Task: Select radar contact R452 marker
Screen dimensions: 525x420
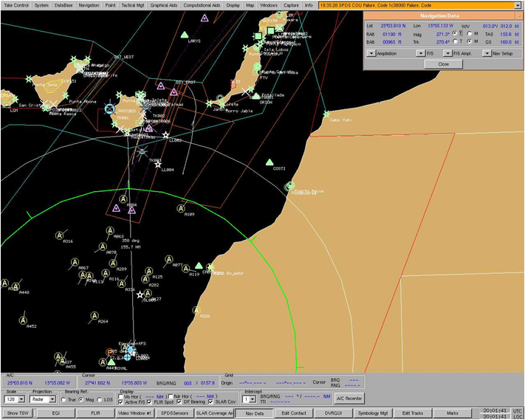Action: point(23,320)
